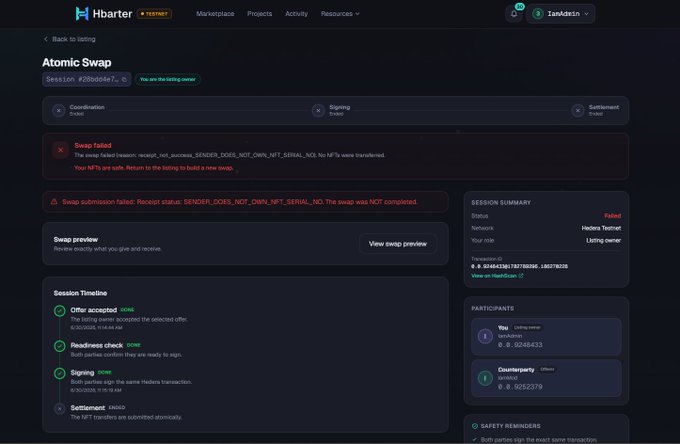
Task: Click the Listing owner role value
Action: [603, 240]
